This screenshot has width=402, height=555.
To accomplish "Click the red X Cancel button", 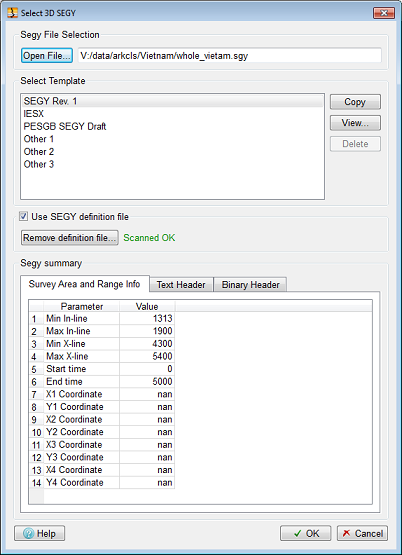I will [x=362, y=533].
